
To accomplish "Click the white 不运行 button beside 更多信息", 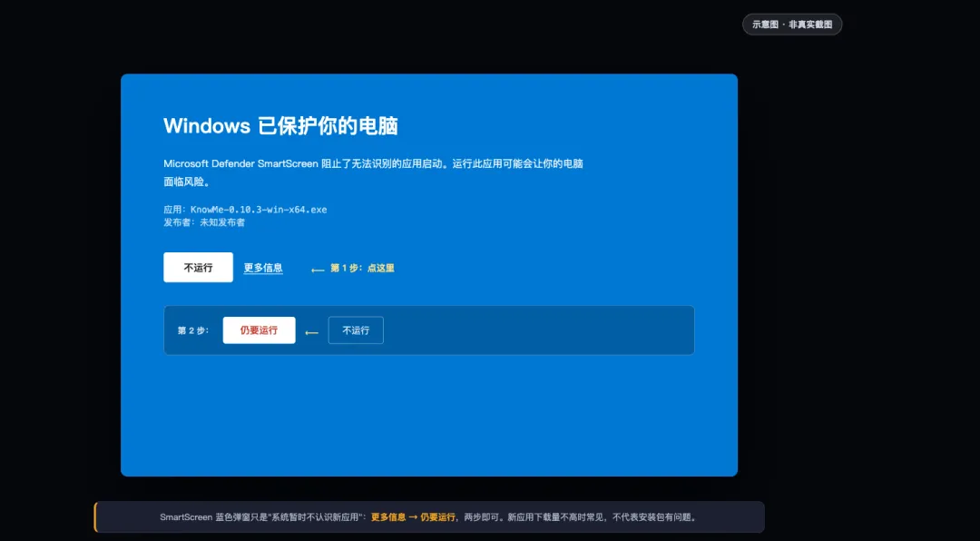I will (x=198, y=268).
